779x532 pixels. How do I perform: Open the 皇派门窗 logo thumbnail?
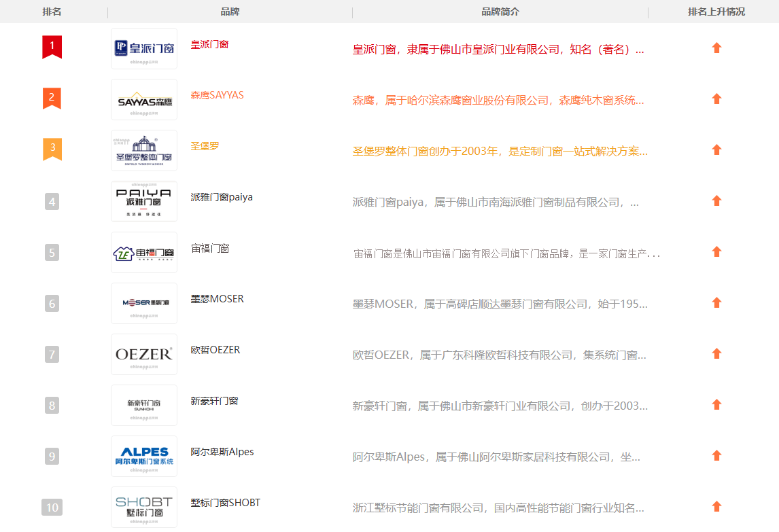click(x=144, y=49)
